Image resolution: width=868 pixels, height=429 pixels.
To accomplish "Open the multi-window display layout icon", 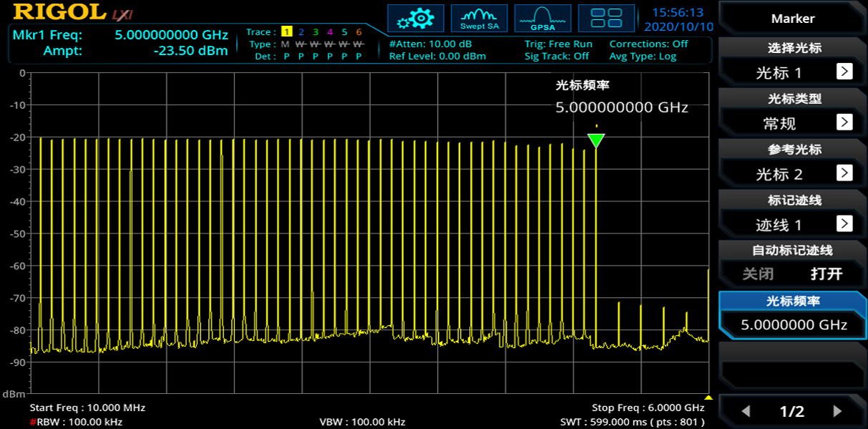I will click(x=606, y=18).
